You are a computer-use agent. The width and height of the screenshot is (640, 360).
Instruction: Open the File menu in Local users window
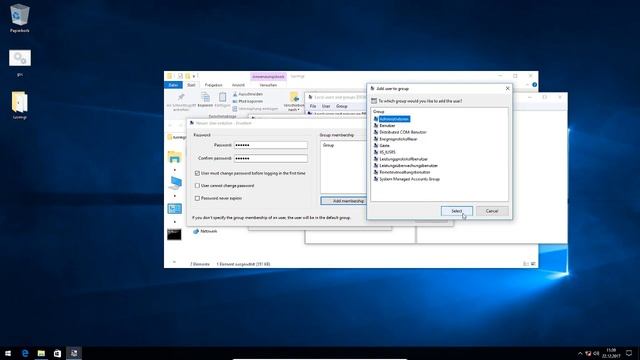click(313, 106)
